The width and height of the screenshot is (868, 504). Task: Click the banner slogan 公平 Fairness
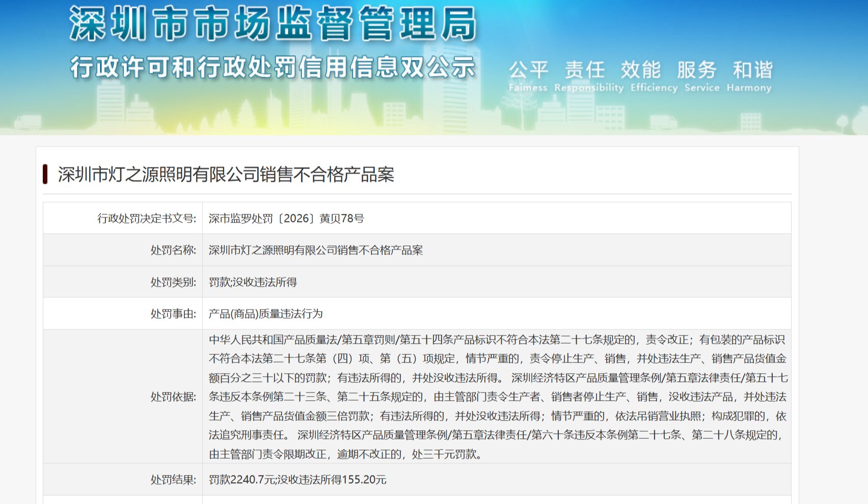528,76
